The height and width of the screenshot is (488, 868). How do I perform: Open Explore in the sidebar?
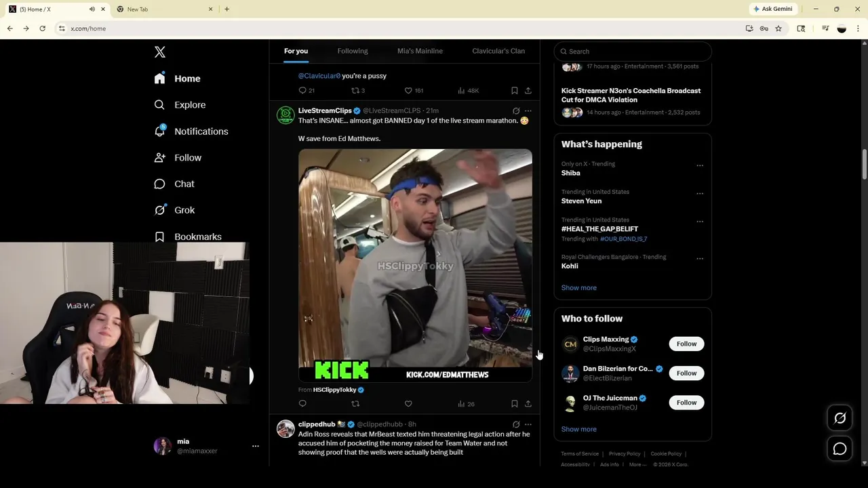[x=180, y=105]
